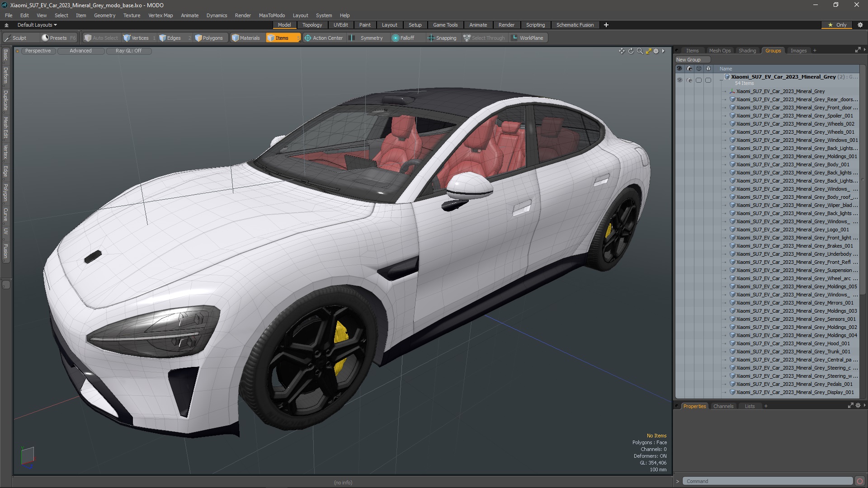Add a new layout tab with plus
Screen dimensions: 868x488
tap(606, 25)
